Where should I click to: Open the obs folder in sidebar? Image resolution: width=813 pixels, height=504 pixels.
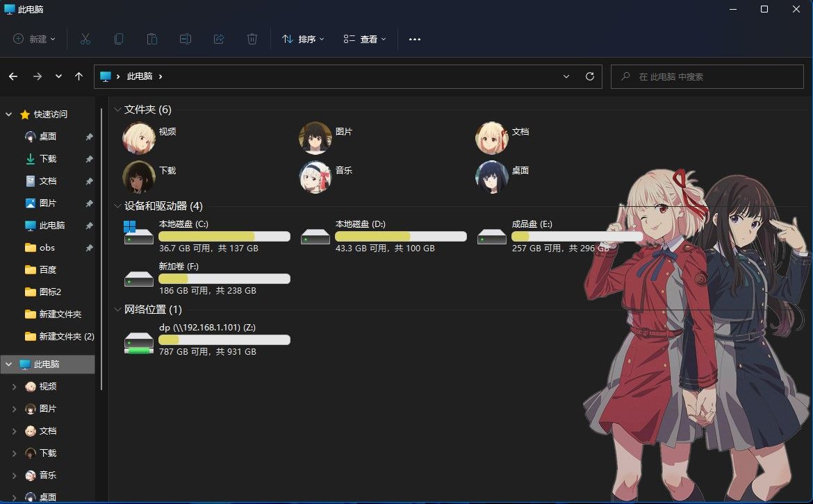coord(47,248)
